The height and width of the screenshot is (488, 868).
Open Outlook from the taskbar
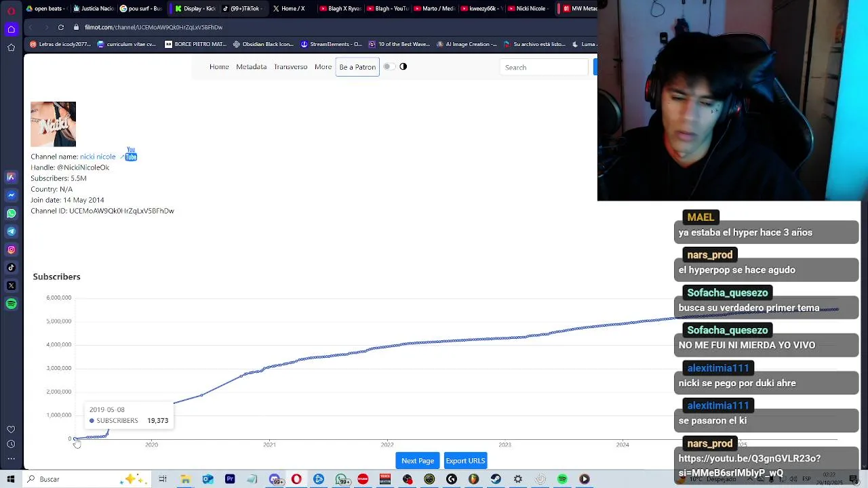coord(208,479)
